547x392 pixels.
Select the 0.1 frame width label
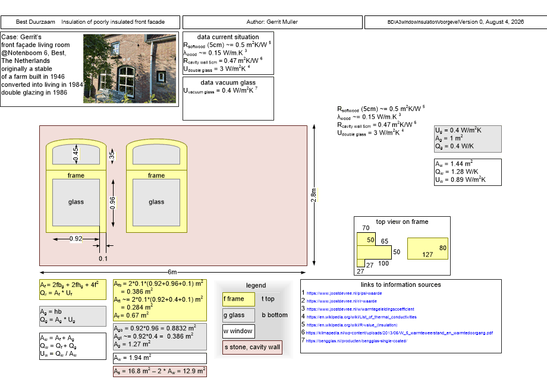(103, 258)
